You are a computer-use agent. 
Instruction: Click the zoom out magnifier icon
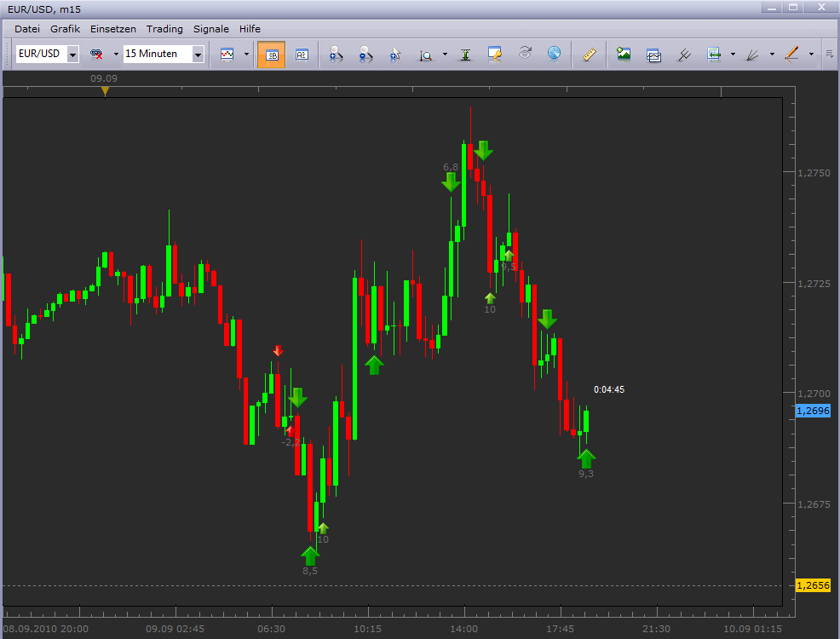point(365,55)
